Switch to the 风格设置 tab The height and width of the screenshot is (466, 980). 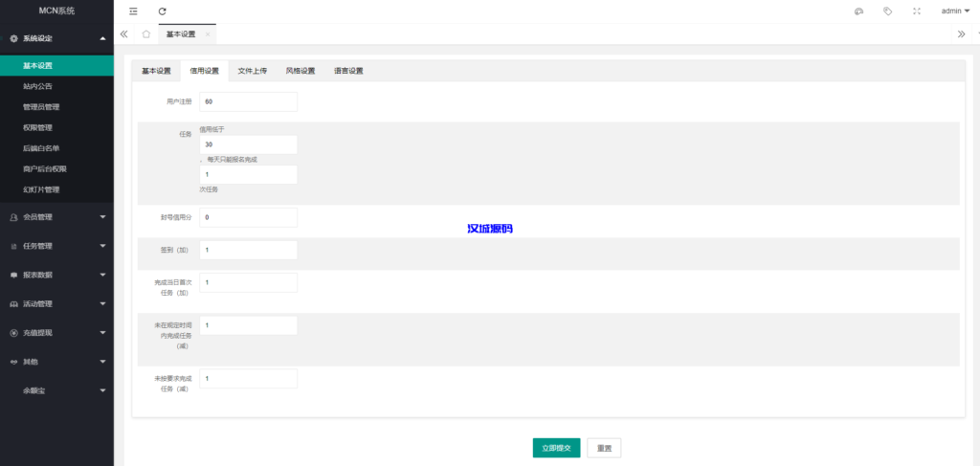pyautogui.click(x=301, y=71)
